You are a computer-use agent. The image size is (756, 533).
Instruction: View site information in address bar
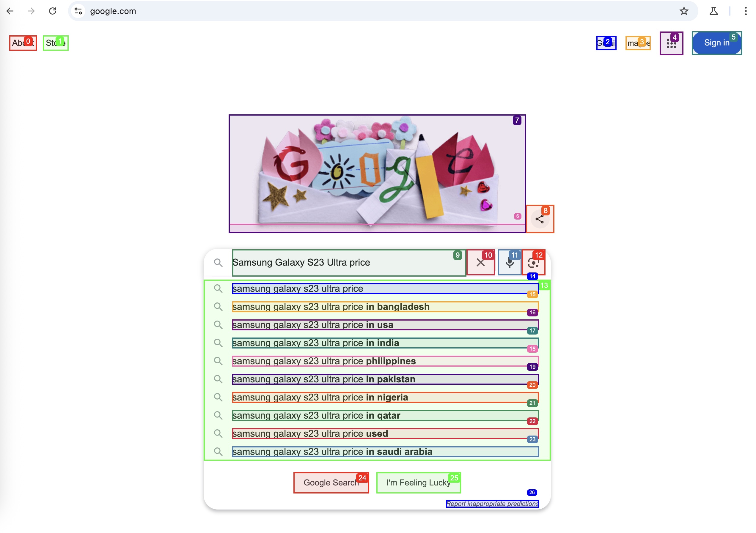pos(78,11)
